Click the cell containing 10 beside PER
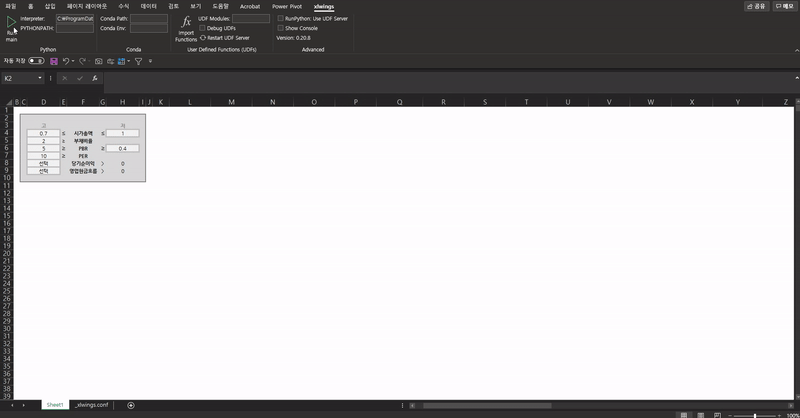This screenshot has height=418, width=800. click(43, 156)
